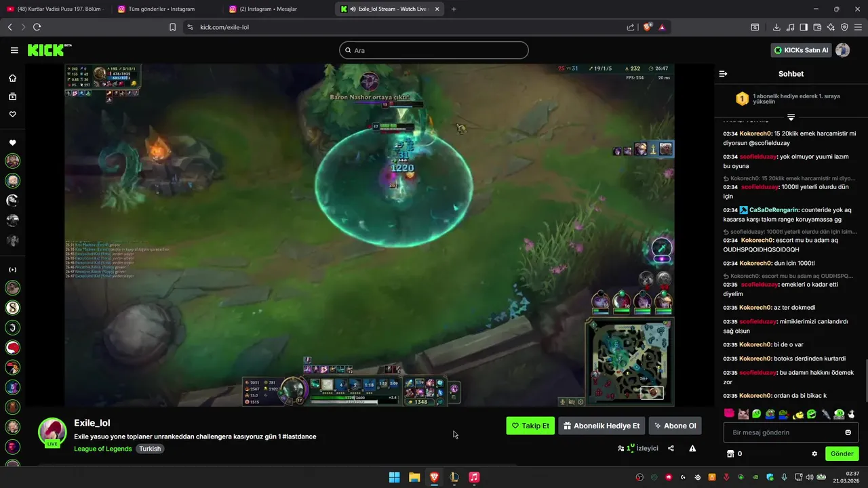Open Brave playlist music note icon
Viewport: 868px width, 488px height.
coord(790,27)
